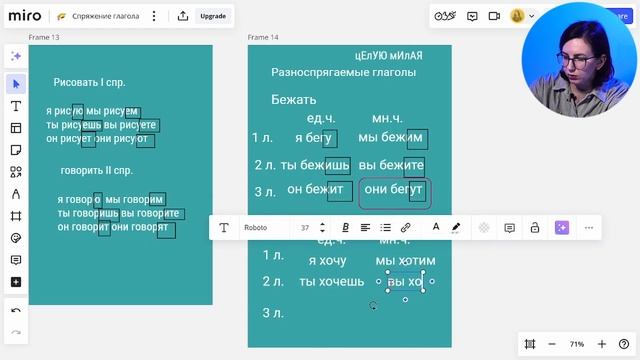
Task: Expand the user avatar dropdown arrow
Action: (531, 16)
